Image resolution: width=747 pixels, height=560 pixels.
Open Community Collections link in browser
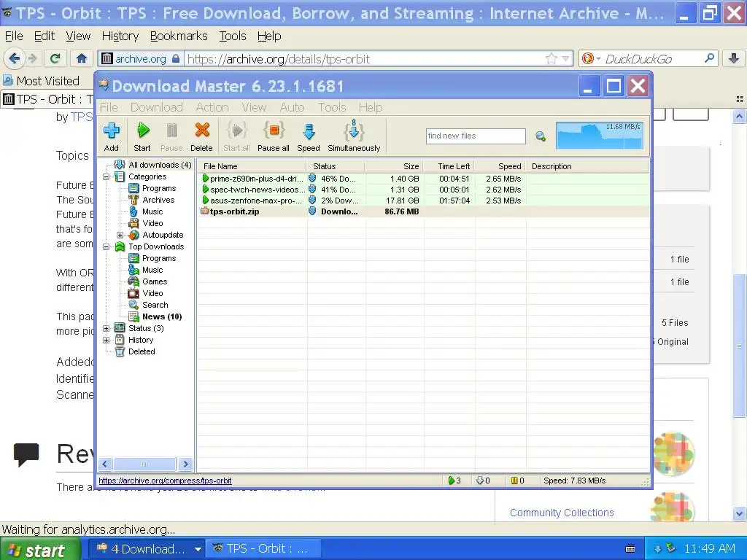point(562,513)
